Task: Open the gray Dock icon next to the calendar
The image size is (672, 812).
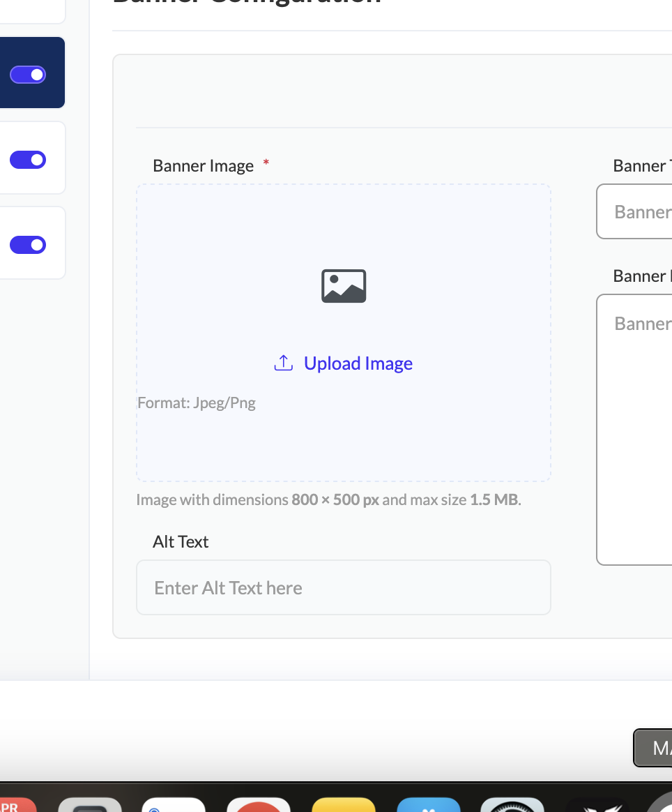Action: coord(90,806)
